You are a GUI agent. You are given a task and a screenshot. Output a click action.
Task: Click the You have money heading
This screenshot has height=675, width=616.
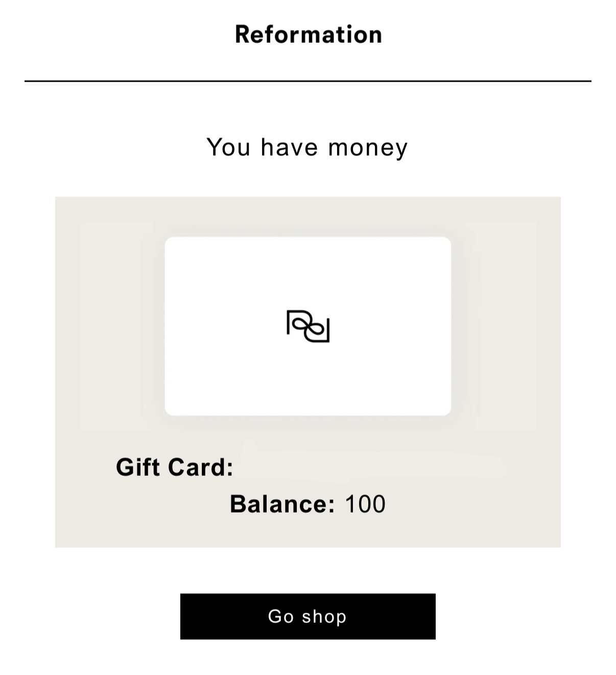(307, 148)
